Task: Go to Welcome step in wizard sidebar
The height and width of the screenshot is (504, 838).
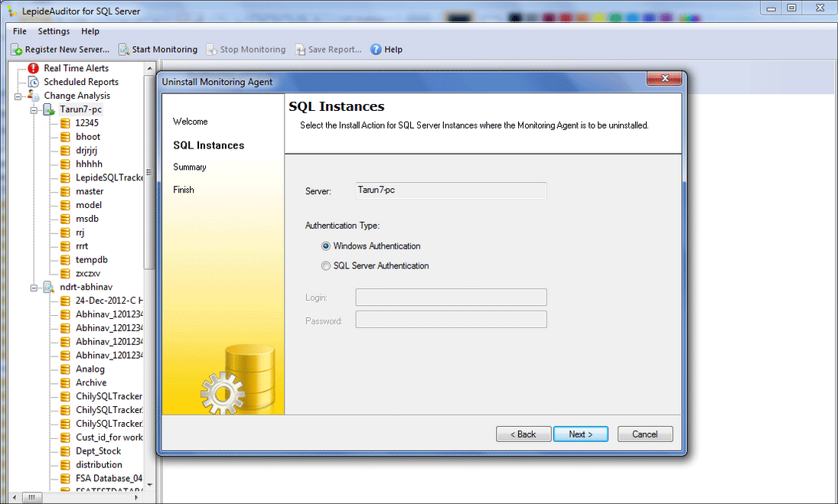Action: click(x=191, y=122)
